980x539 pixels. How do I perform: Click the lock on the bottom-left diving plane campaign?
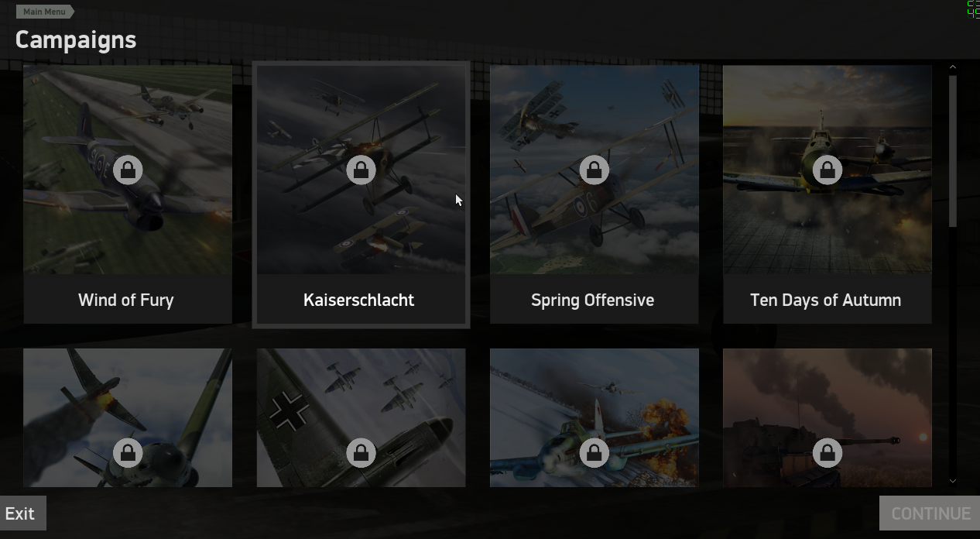coord(128,453)
